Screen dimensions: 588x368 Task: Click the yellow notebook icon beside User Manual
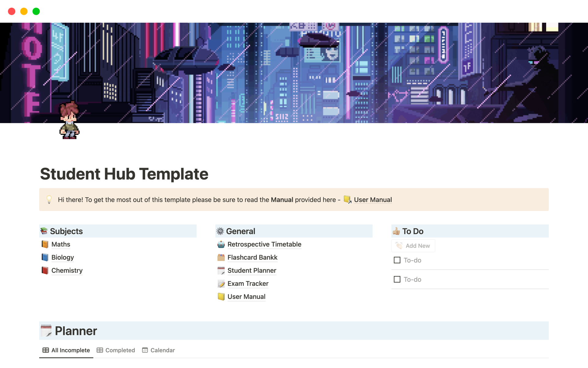coord(221,297)
